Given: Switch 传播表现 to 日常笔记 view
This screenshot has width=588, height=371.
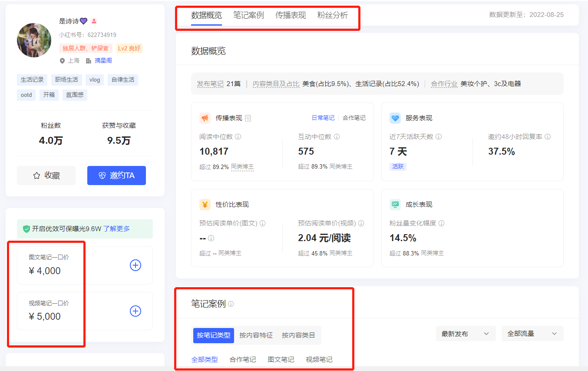Looking at the screenshot, I should coord(323,118).
